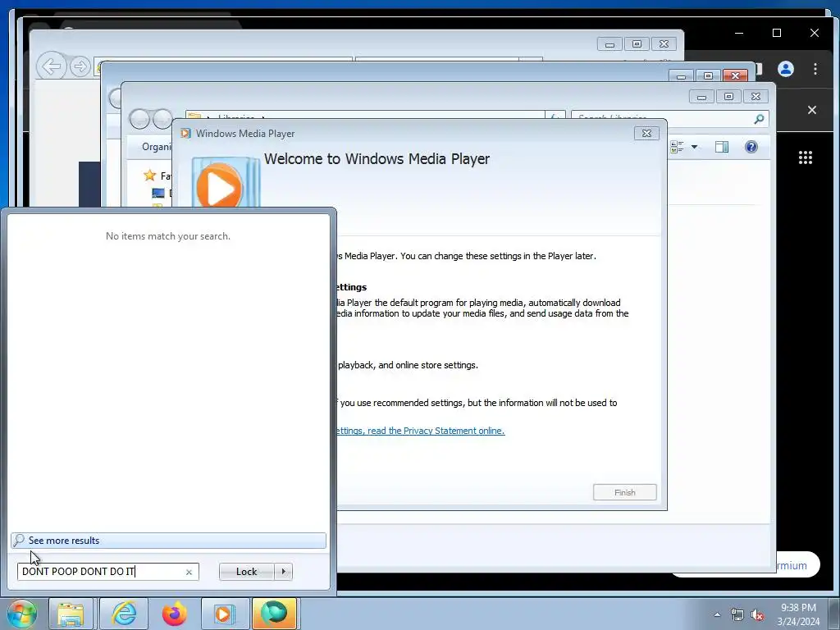Click Back button in the rearmost Explorer window
This screenshot has width=840, height=630.
pyautogui.click(x=52, y=66)
